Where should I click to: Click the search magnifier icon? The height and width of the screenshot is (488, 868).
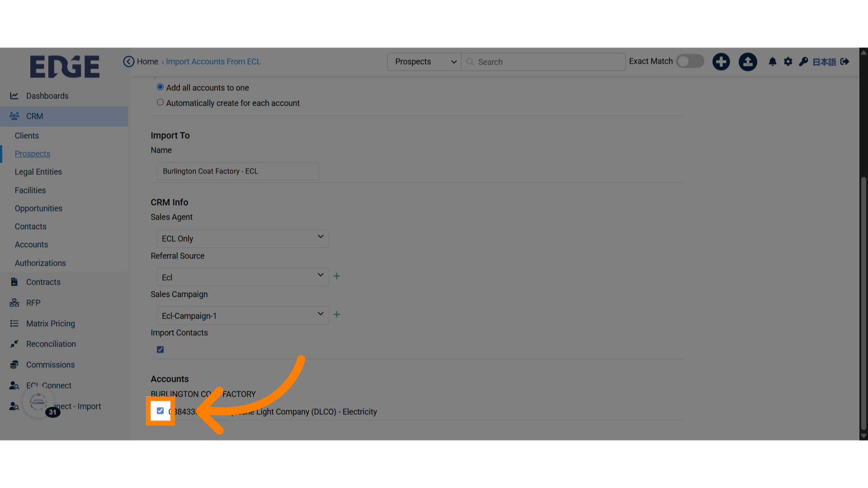(470, 62)
